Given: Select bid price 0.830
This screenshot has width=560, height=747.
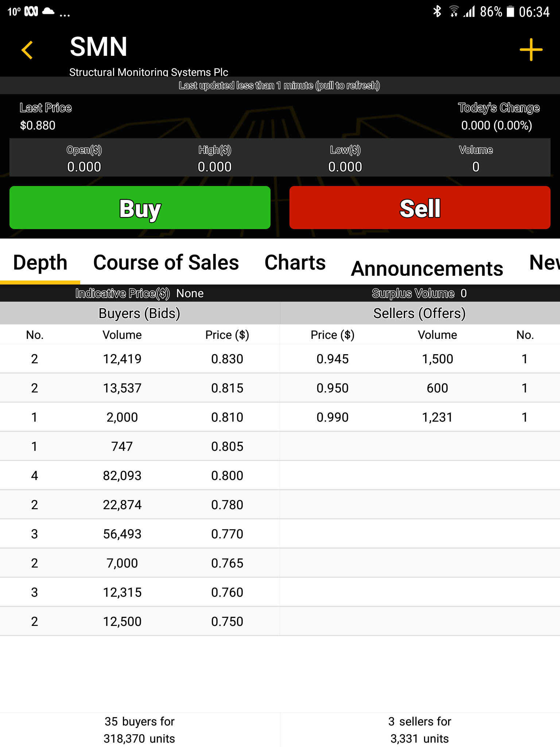Looking at the screenshot, I should [x=227, y=359].
